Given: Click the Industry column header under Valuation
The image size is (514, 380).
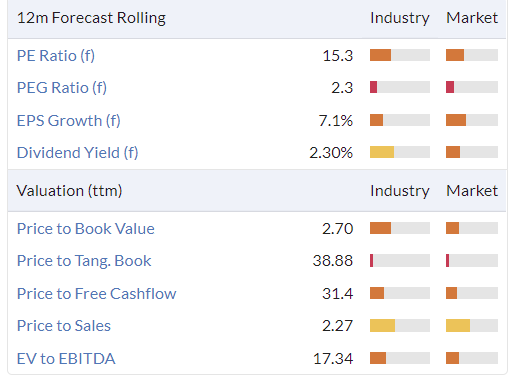Looking at the screenshot, I should tap(400, 191).
